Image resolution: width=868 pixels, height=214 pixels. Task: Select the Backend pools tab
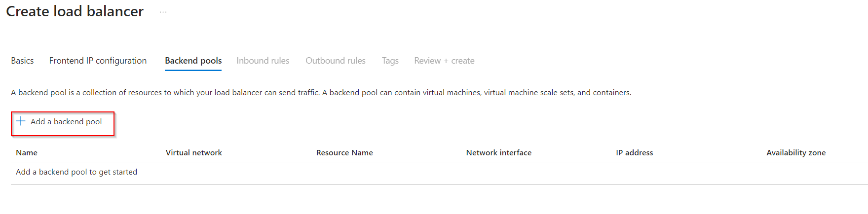click(193, 61)
